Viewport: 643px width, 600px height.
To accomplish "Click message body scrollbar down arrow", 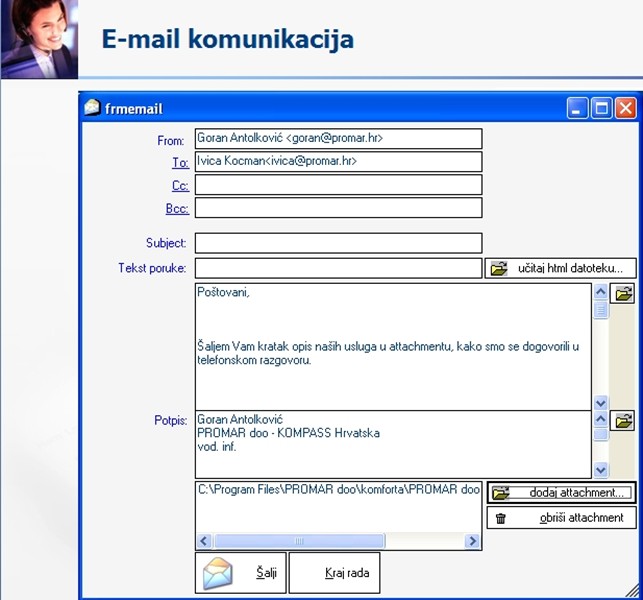I will (601, 403).
